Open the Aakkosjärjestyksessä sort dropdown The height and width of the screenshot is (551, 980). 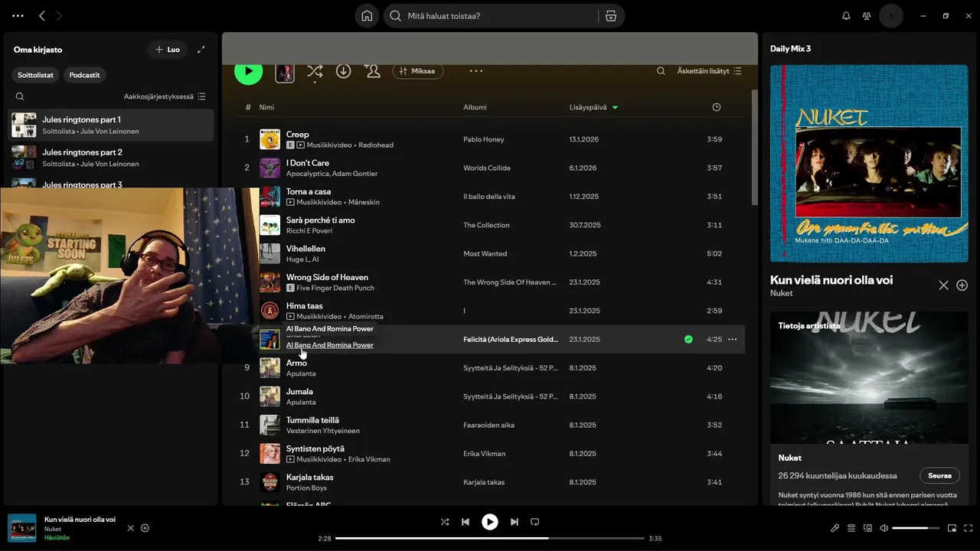[165, 96]
